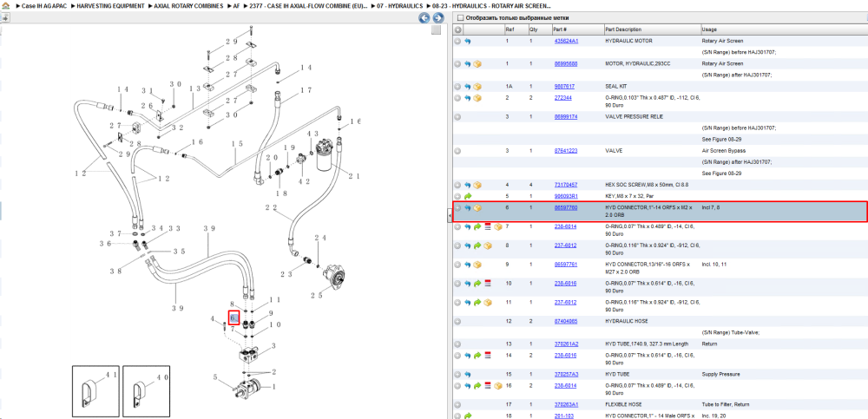This screenshot has height=419, width=868.
Task: Collapse parts panel with splitter arrow
Action: tap(450, 217)
